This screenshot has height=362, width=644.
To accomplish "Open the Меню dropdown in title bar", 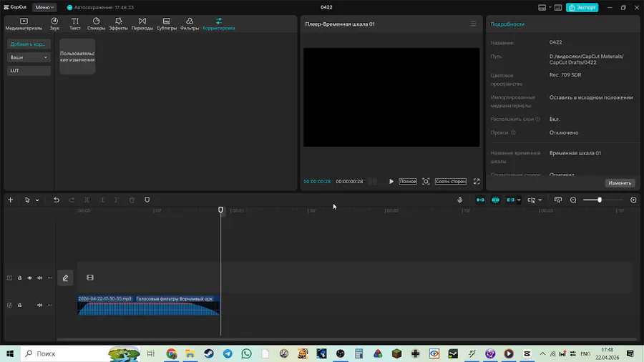I will tap(44, 7).
